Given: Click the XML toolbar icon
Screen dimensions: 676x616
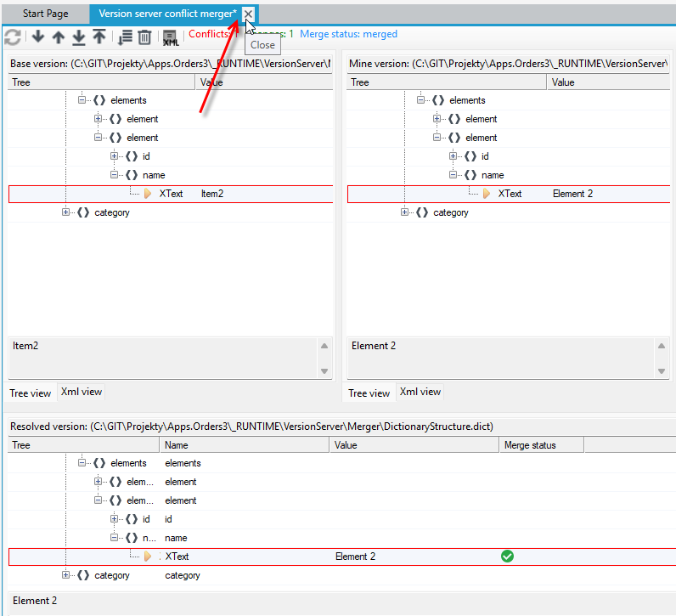Looking at the screenshot, I should 171,38.
